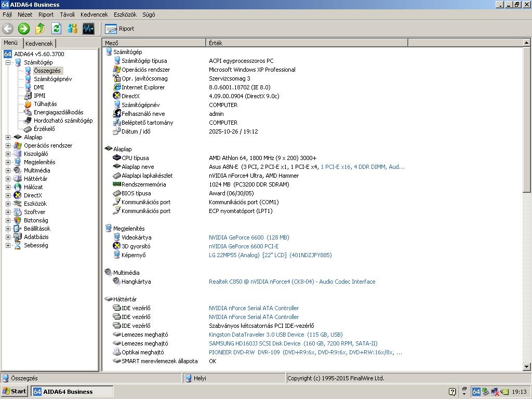The height and width of the screenshot is (399, 532).
Task: Expand the Multimédia tree node
Action: 8,170
